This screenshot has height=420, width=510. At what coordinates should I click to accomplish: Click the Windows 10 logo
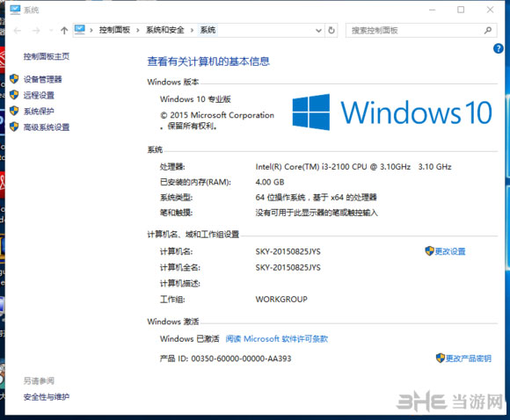coord(392,112)
